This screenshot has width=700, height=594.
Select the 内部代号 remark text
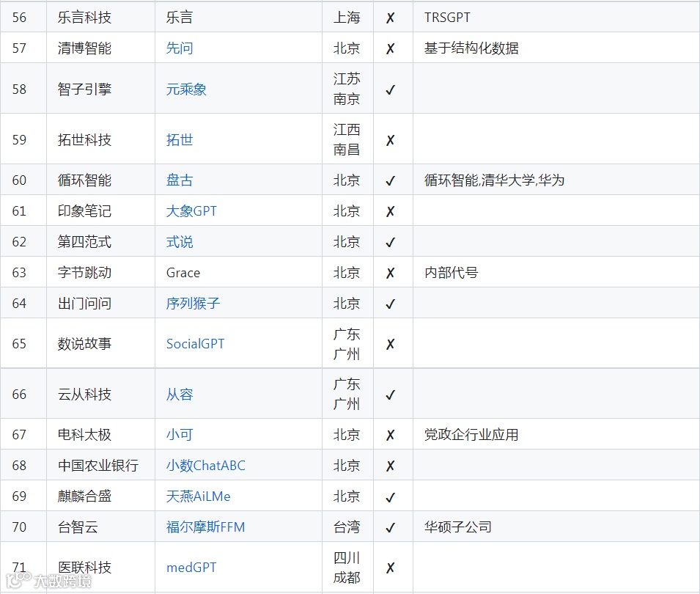point(452,273)
